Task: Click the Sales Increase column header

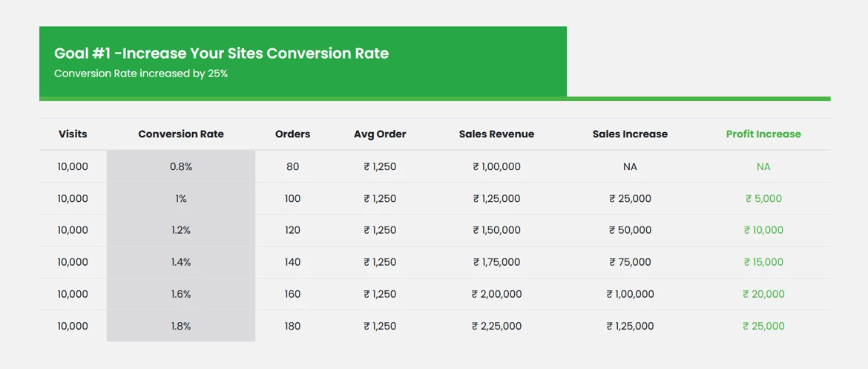Action: coord(630,134)
